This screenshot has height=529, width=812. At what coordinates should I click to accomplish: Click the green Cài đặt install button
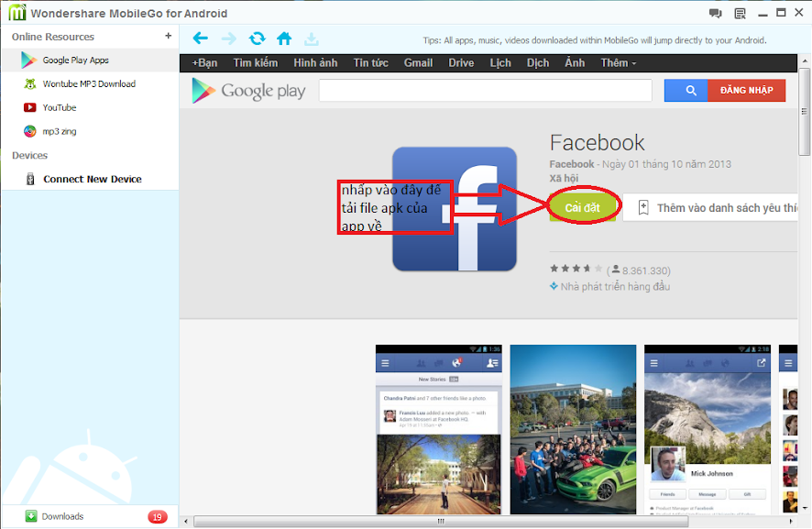[x=583, y=208]
